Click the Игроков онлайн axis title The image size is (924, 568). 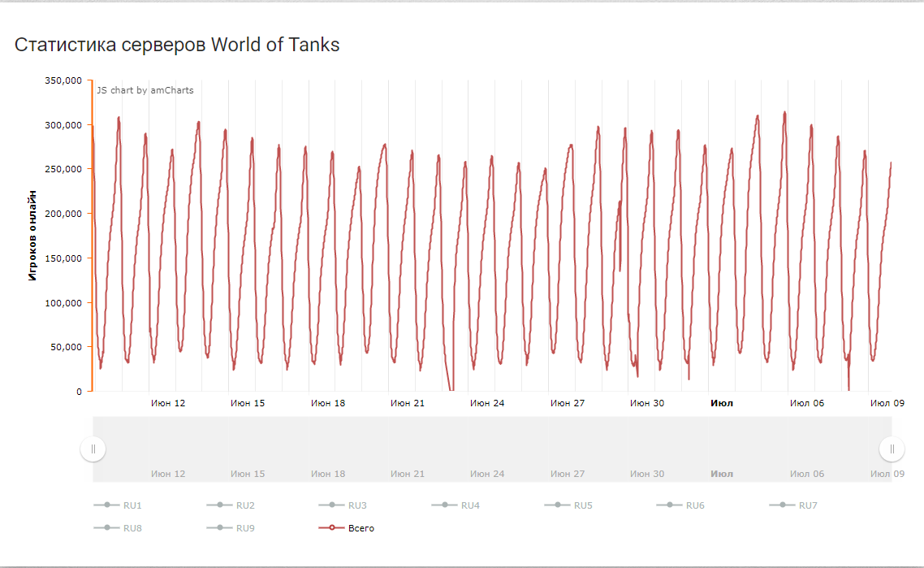(x=32, y=236)
